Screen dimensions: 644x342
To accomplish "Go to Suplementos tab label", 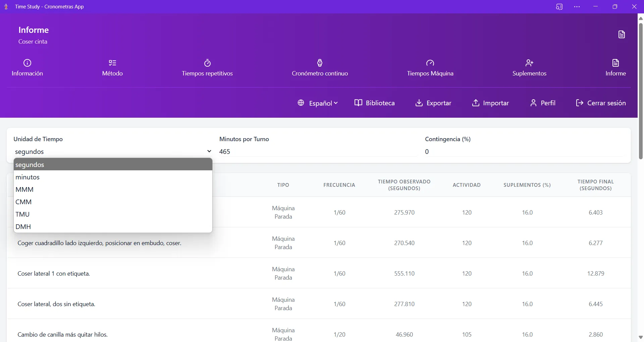I will point(529,73).
